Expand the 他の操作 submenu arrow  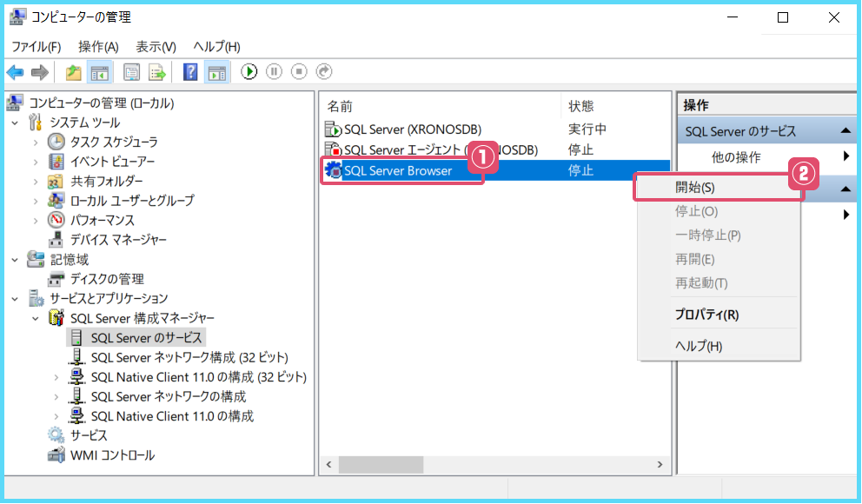click(845, 156)
